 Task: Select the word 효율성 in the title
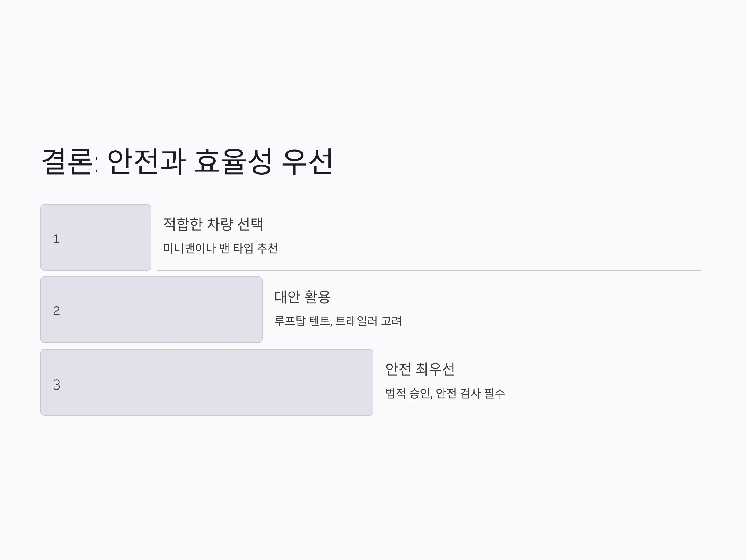point(233,161)
